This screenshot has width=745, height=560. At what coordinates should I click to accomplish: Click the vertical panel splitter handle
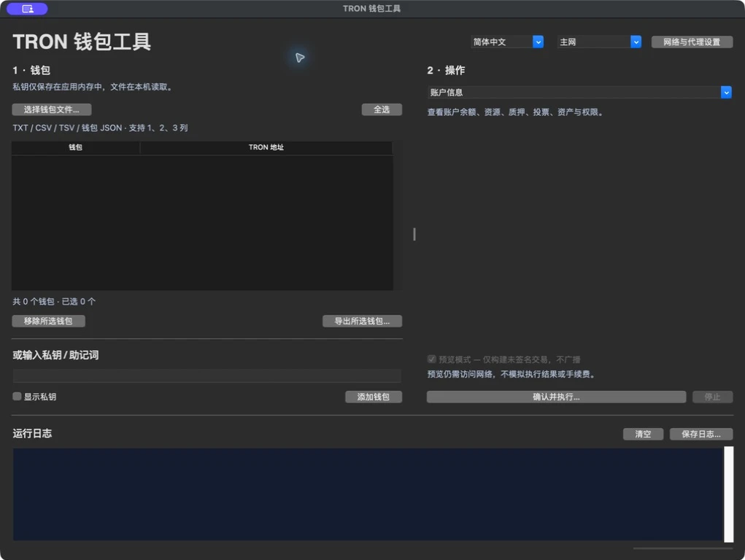tap(414, 234)
